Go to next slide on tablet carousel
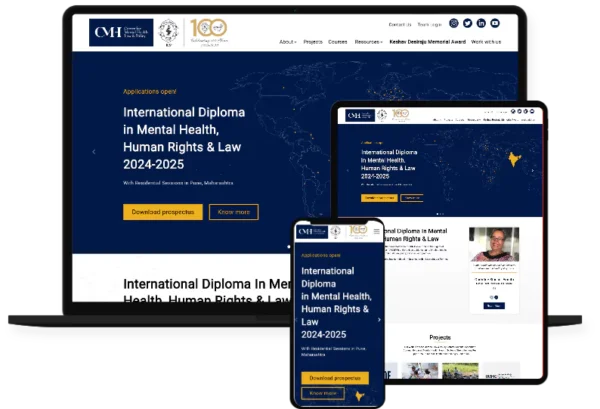The height and width of the screenshot is (409, 600). (x=533, y=171)
